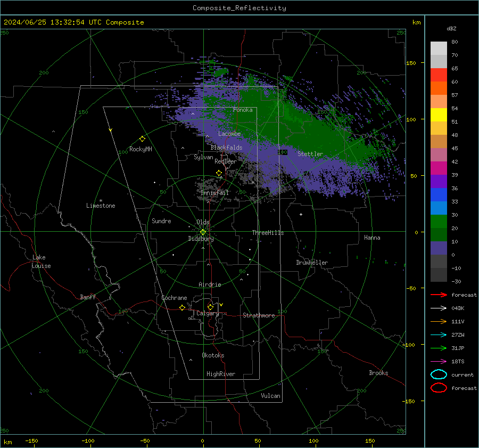This screenshot has height=448, width=479.
Task: Select the 0 dBZ purple color swatch
Action: pyautogui.click(x=439, y=248)
